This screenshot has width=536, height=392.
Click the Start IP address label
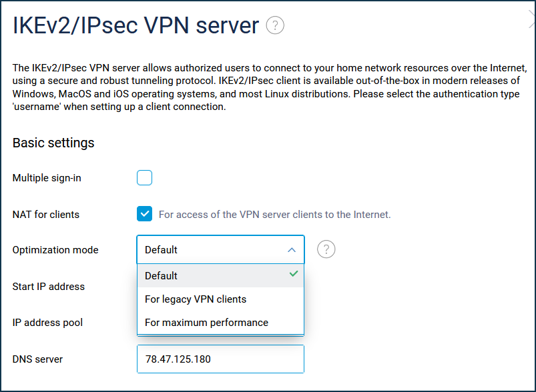click(49, 287)
